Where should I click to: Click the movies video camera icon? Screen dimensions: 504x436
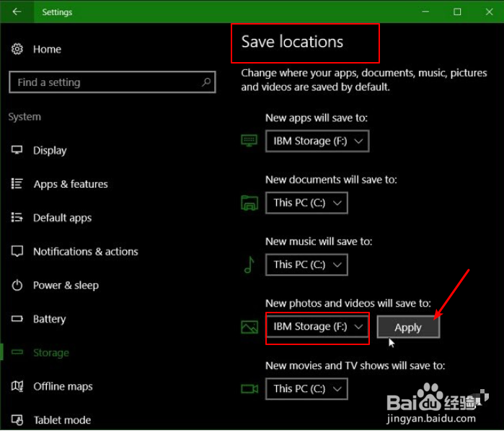249,388
